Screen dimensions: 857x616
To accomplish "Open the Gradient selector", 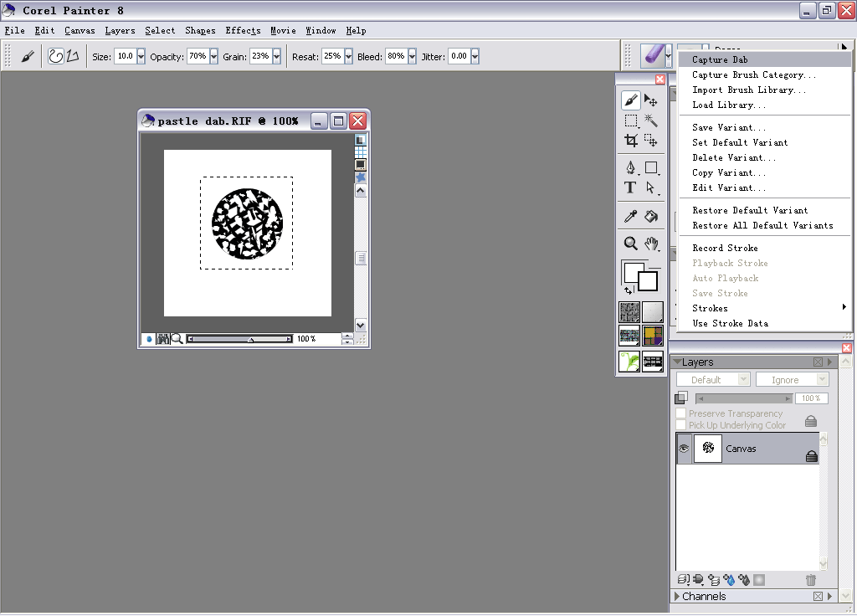I will point(653,313).
